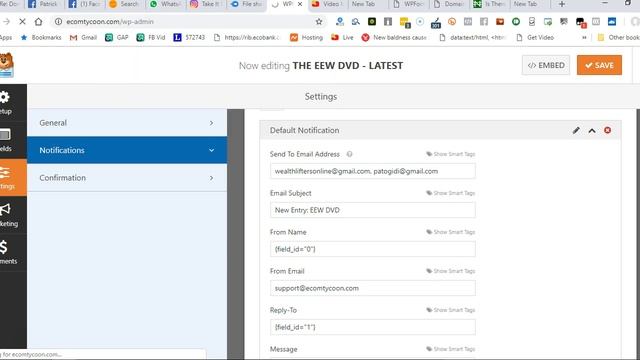The image size is (640, 360).
Task: Switch to the Take It Instagram tab
Action: tap(206, 4)
